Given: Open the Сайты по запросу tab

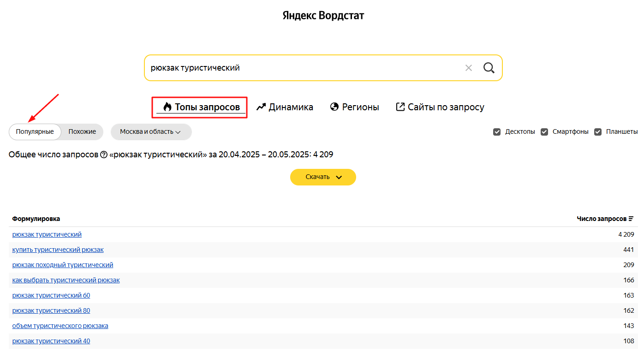Looking at the screenshot, I should coord(440,107).
